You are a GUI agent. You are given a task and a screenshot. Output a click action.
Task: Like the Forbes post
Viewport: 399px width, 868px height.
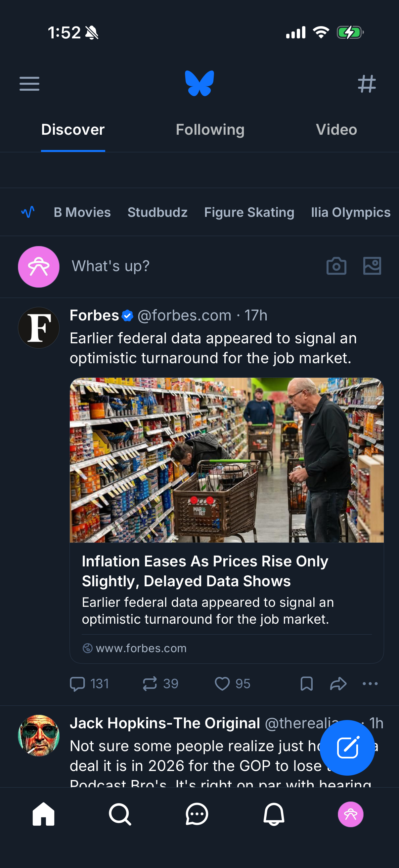pyautogui.click(x=222, y=684)
